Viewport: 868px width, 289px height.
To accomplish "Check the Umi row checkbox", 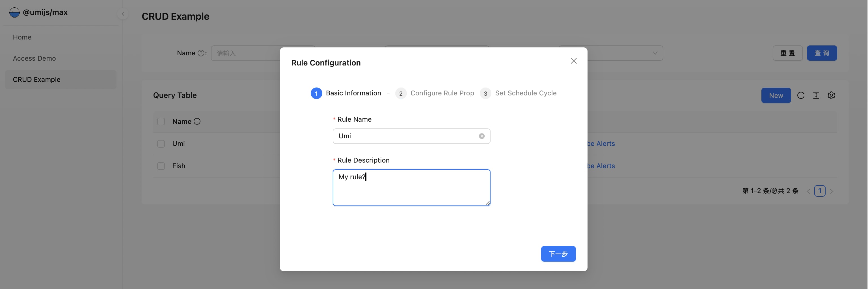I will click(x=161, y=144).
